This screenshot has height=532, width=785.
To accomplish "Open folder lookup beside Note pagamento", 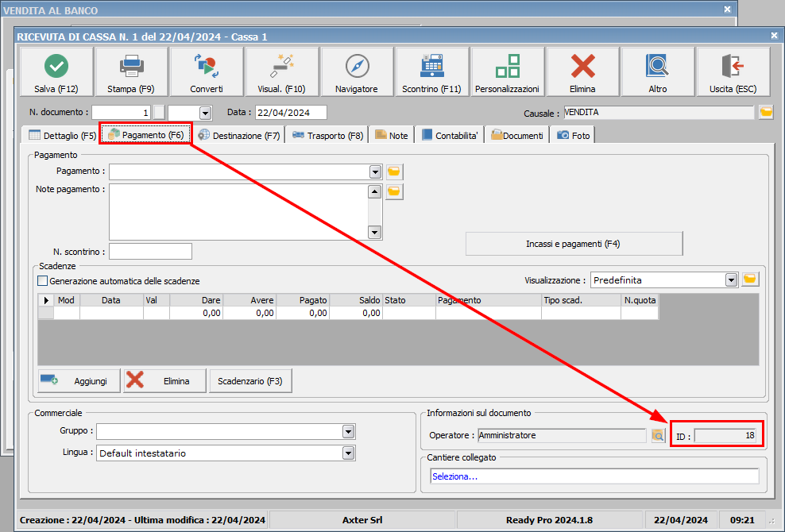I will (394, 191).
